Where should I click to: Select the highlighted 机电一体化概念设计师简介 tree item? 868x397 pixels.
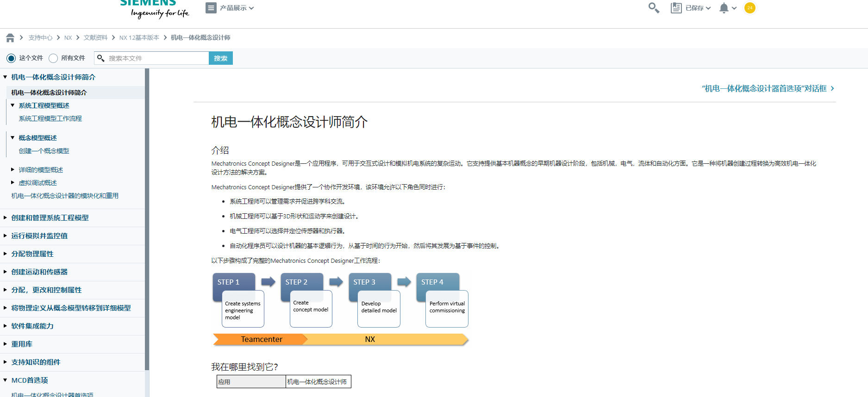49,93
